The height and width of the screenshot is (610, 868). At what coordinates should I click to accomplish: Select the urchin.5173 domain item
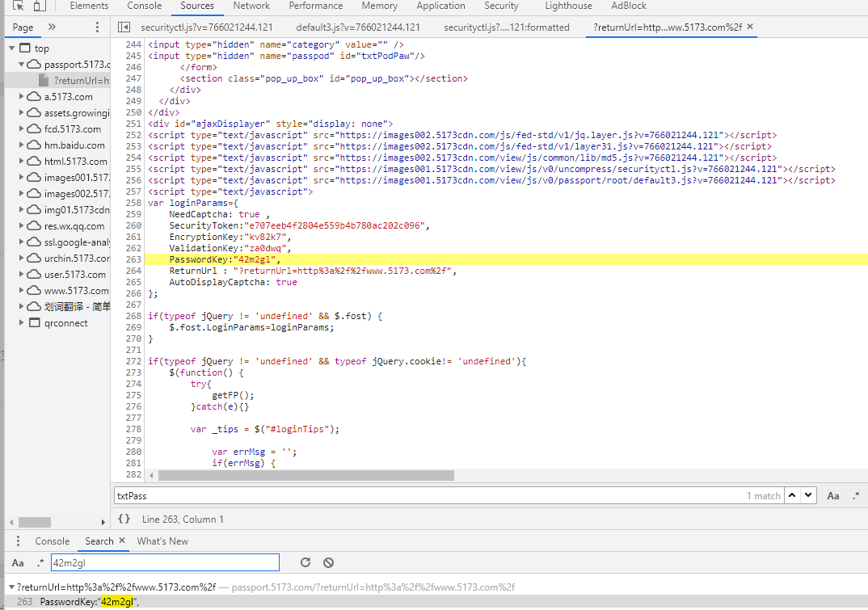pyautogui.click(x=77, y=258)
